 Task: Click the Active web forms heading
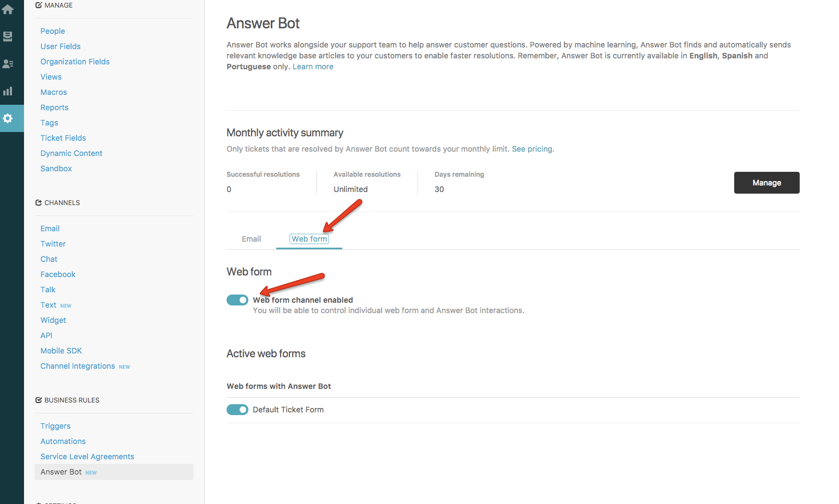[266, 353]
